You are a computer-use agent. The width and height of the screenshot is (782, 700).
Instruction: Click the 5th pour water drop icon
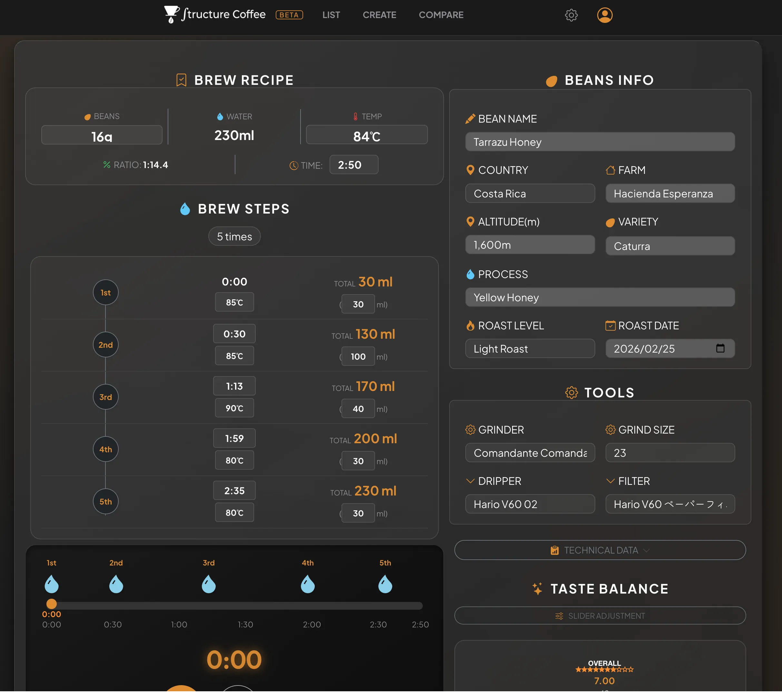[385, 584]
